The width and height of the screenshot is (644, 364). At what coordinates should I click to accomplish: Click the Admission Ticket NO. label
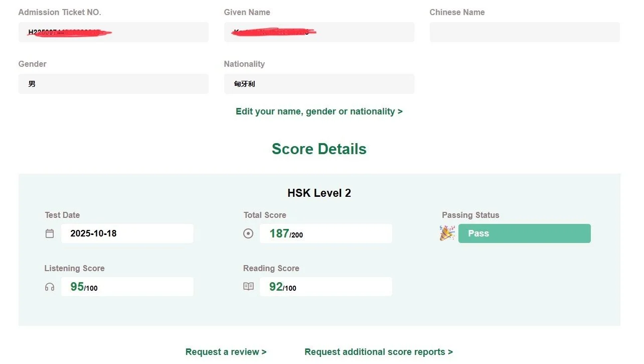[x=60, y=12]
